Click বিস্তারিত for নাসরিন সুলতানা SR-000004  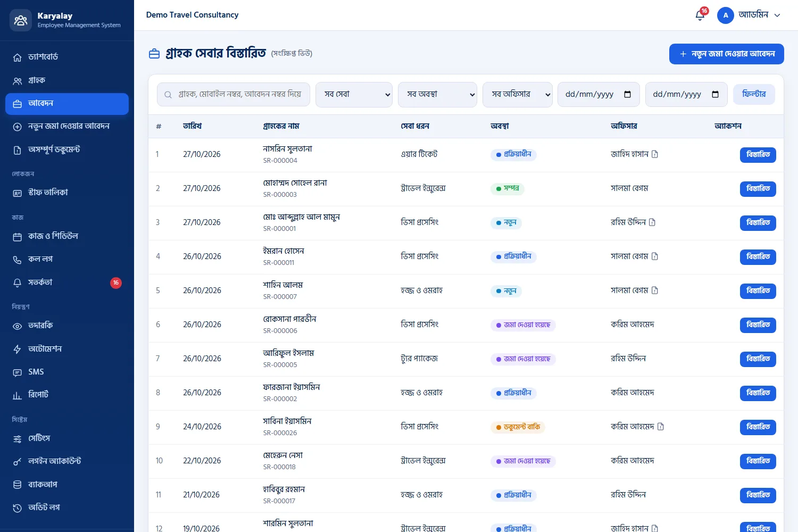coord(758,155)
